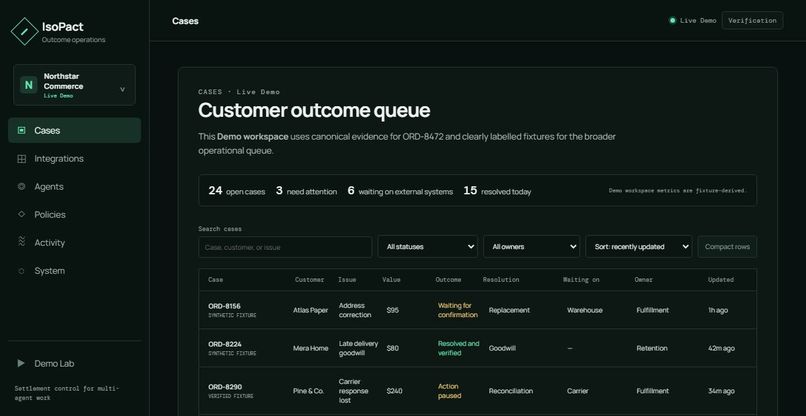Image resolution: width=806 pixels, height=416 pixels.
Task: Click the Méra Home customer cell
Action: [310, 348]
